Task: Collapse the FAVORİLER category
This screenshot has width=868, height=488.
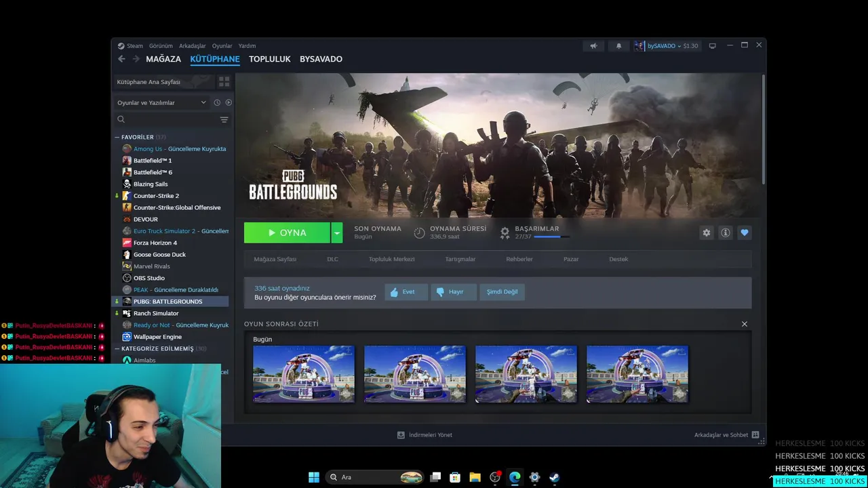Action: (x=117, y=137)
